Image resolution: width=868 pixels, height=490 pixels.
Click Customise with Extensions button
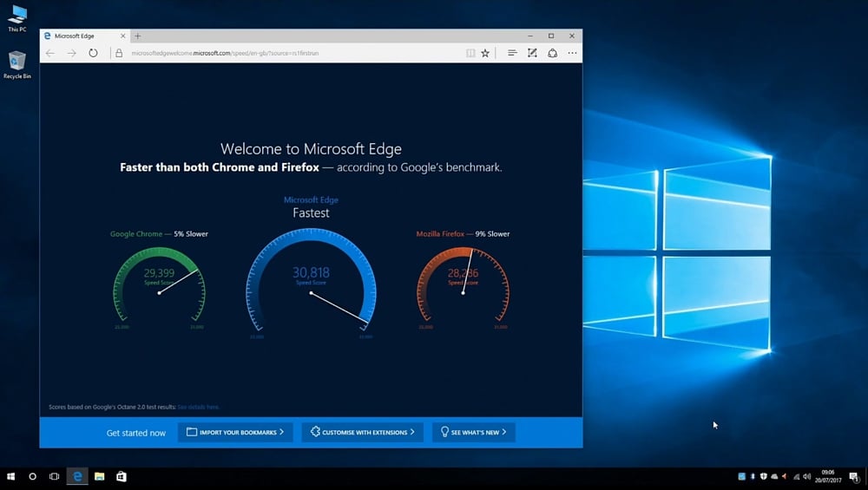point(362,432)
